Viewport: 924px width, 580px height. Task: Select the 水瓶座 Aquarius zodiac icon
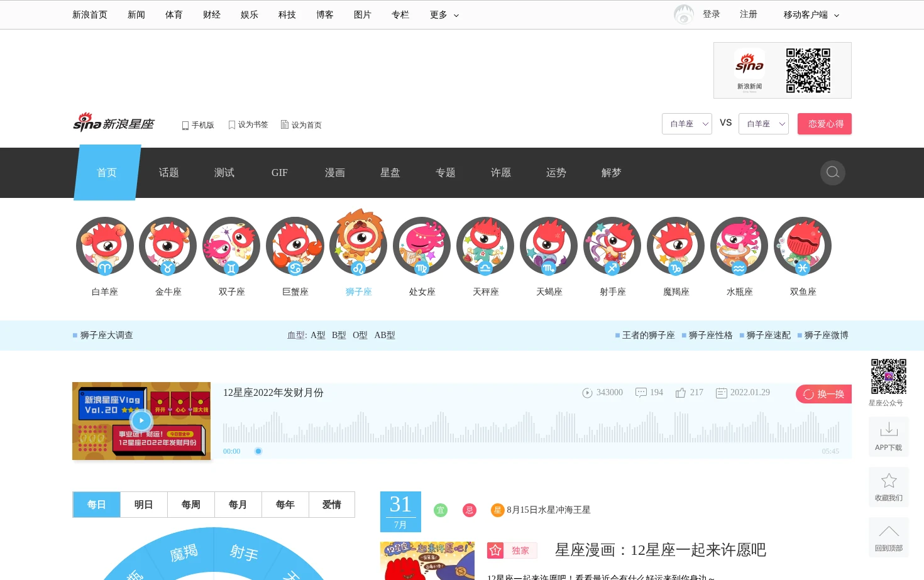click(x=739, y=246)
